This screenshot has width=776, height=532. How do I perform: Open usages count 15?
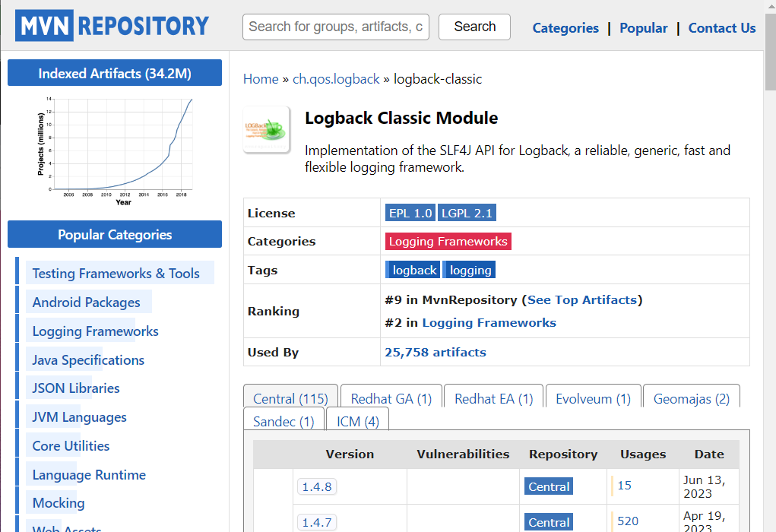(624, 486)
